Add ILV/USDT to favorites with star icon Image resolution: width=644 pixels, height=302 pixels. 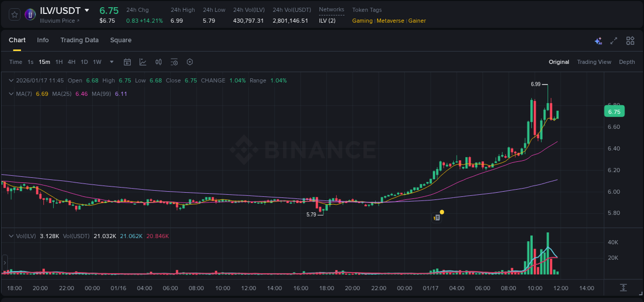click(x=14, y=14)
